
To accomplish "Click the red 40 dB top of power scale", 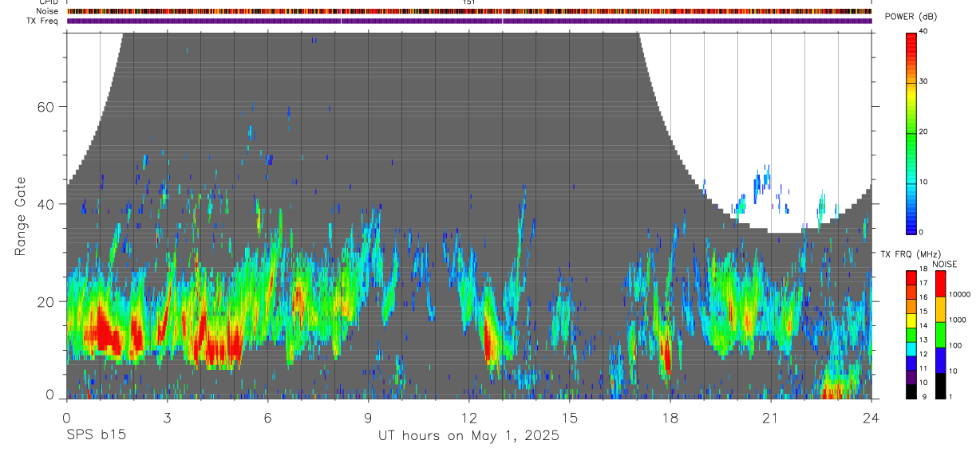I will tap(911, 35).
